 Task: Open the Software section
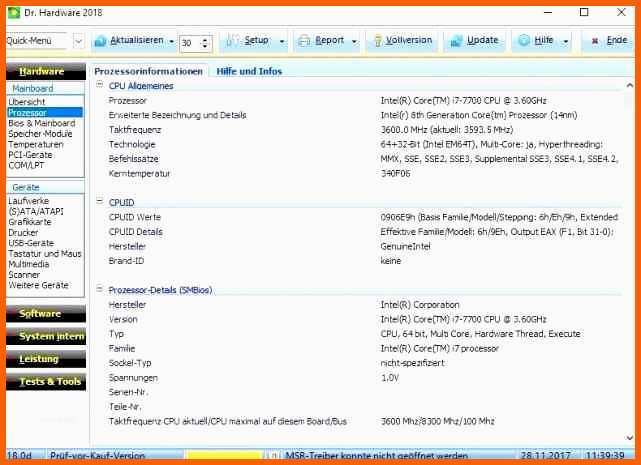46,314
